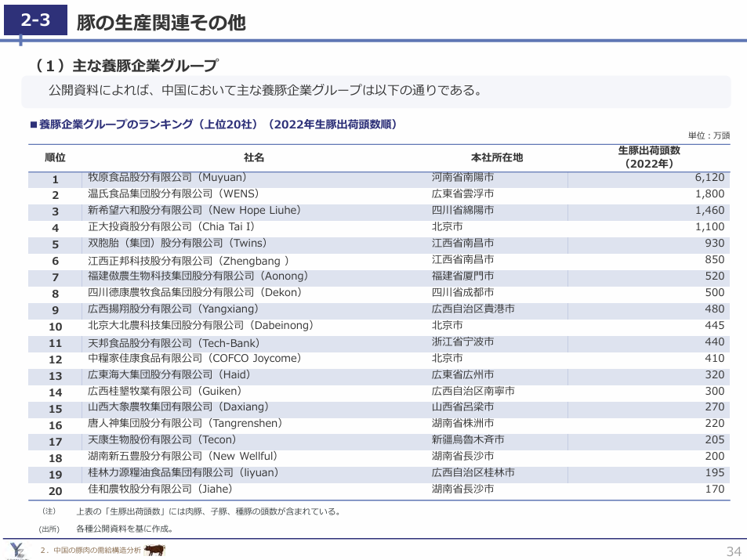This screenshot has width=747, height=560.
Task: Click the 生豚出荷頭数（2022年） column header
Action: pyautogui.click(x=649, y=157)
